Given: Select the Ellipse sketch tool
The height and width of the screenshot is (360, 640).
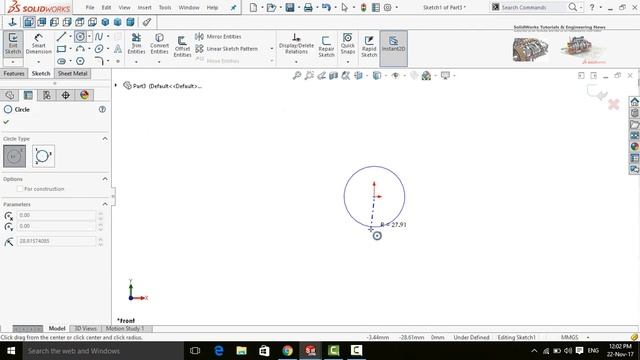Looking at the screenshot, I should coord(99,49).
